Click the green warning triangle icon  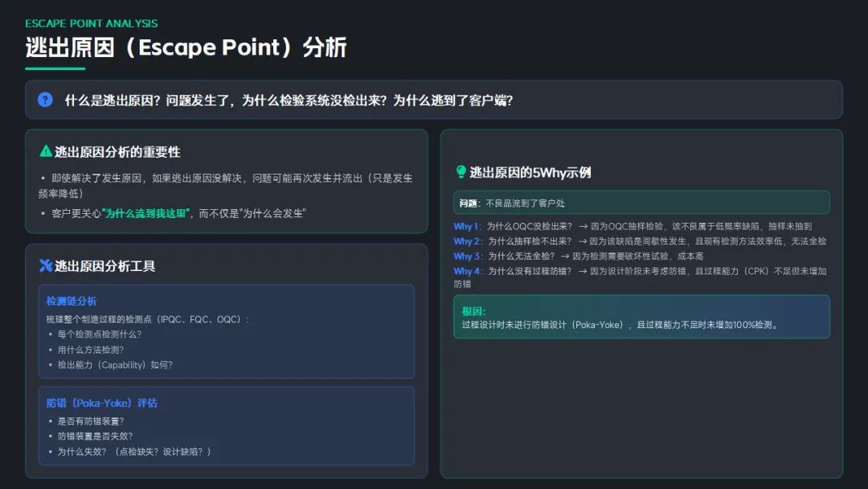pos(46,151)
